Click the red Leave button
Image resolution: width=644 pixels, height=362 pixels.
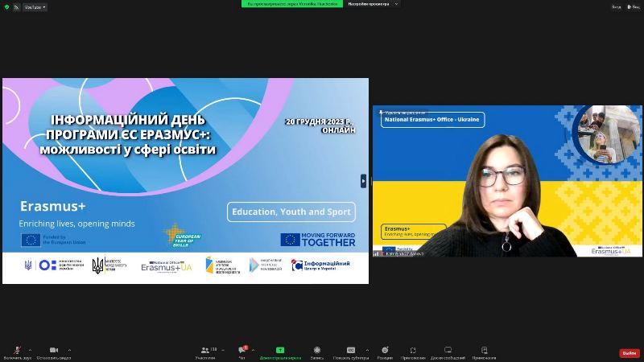pyautogui.click(x=630, y=353)
